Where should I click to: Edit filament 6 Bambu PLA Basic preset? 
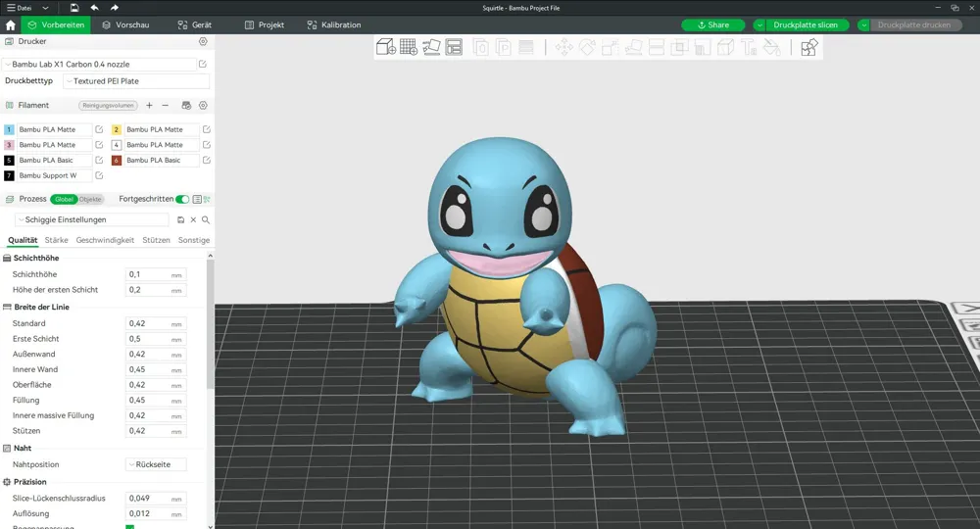point(206,160)
